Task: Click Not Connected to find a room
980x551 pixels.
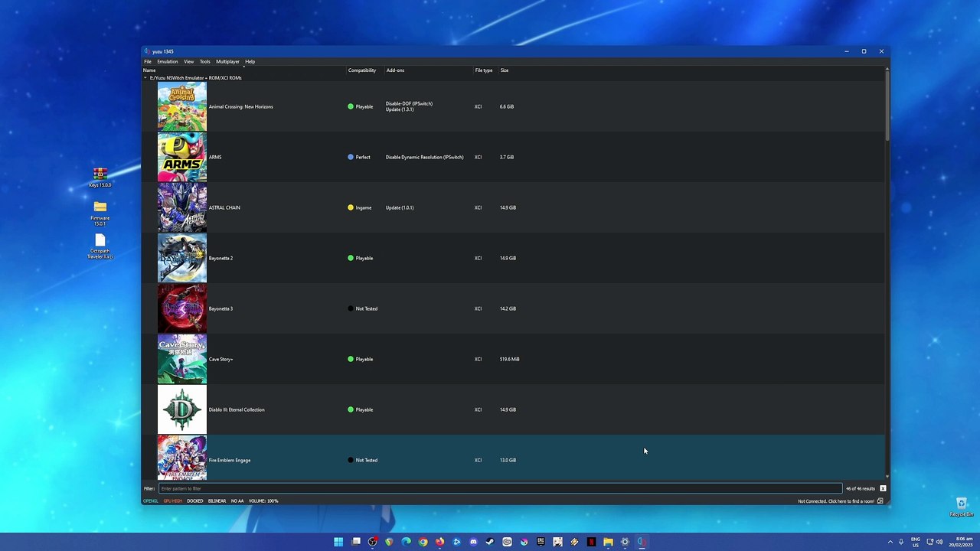Action: [x=836, y=501]
